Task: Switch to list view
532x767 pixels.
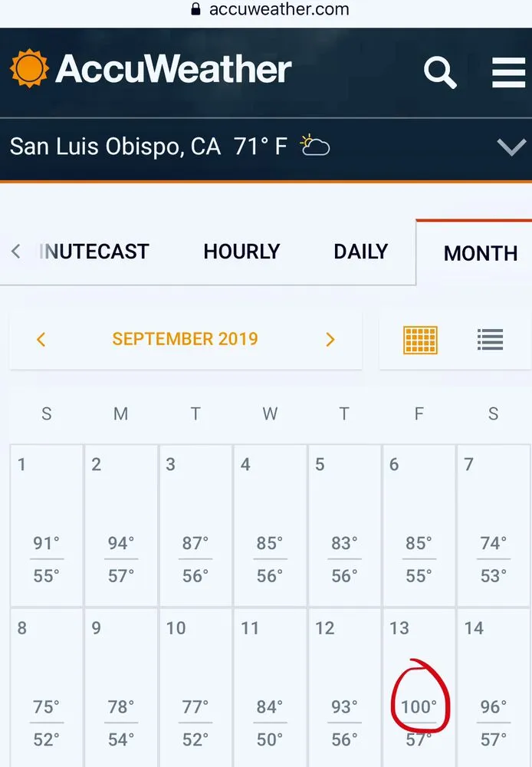Action: [490, 339]
